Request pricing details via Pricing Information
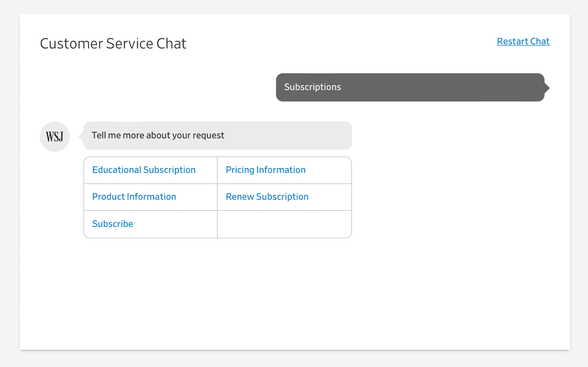 (266, 170)
